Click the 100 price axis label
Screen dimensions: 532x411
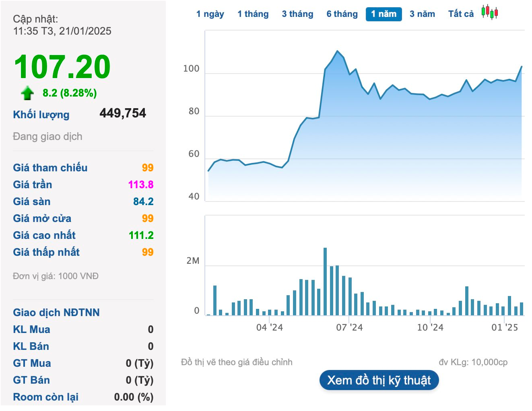tap(191, 69)
